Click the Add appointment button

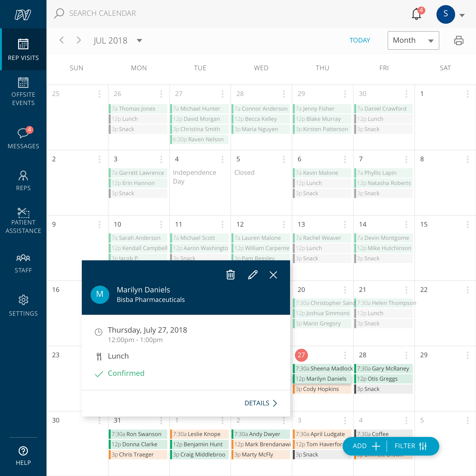click(x=366, y=446)
